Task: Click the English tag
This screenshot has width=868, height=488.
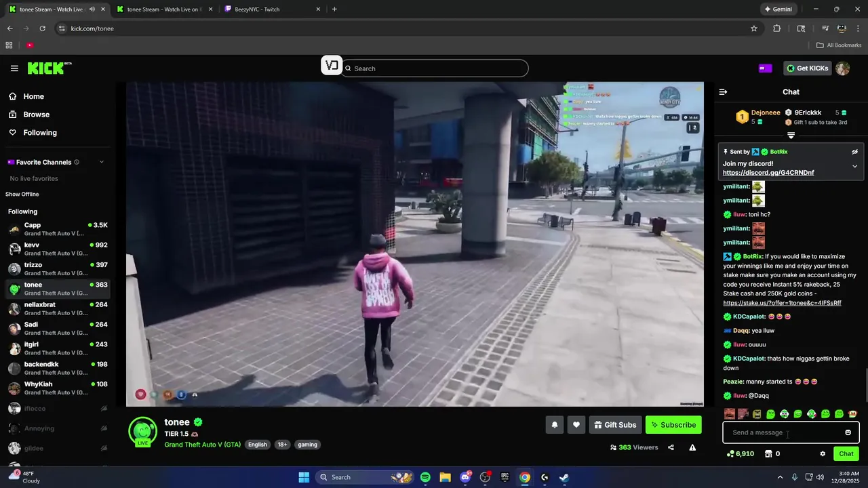Action: click(258, 445)
